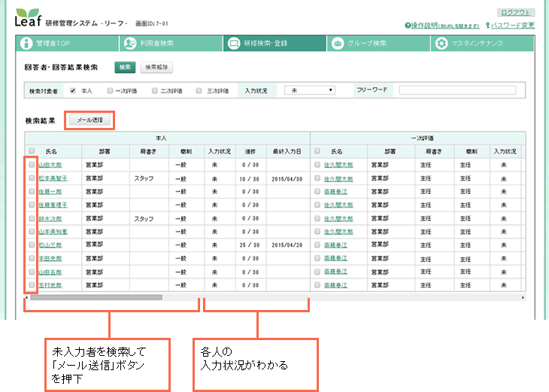Focus the フリーワード input field
Image resolution: width=549 pixels, height=392 pixels.
pyautogui.click(x=457, y=90)
